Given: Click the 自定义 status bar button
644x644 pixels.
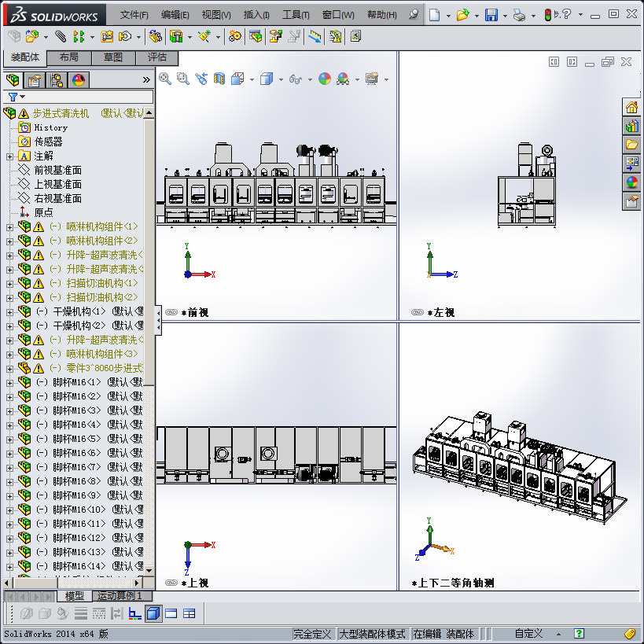Looking at the screenshot, I should click(528, 634).
